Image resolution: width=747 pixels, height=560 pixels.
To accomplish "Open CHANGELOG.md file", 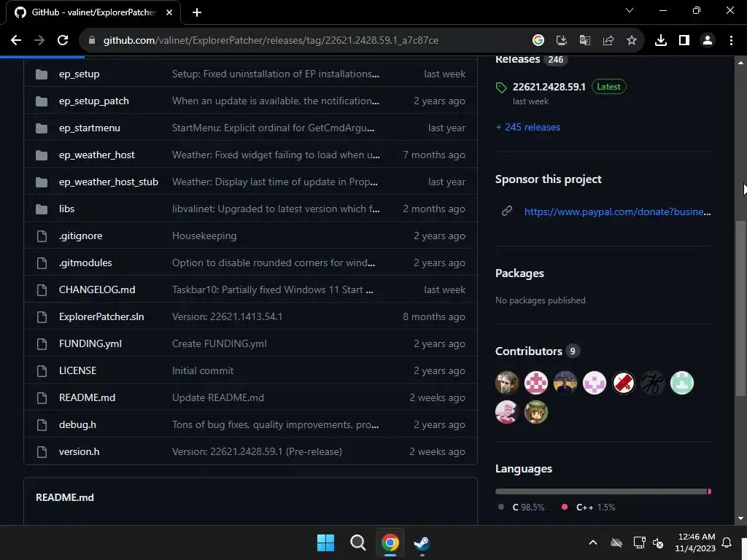I will [x=97, y=289].
